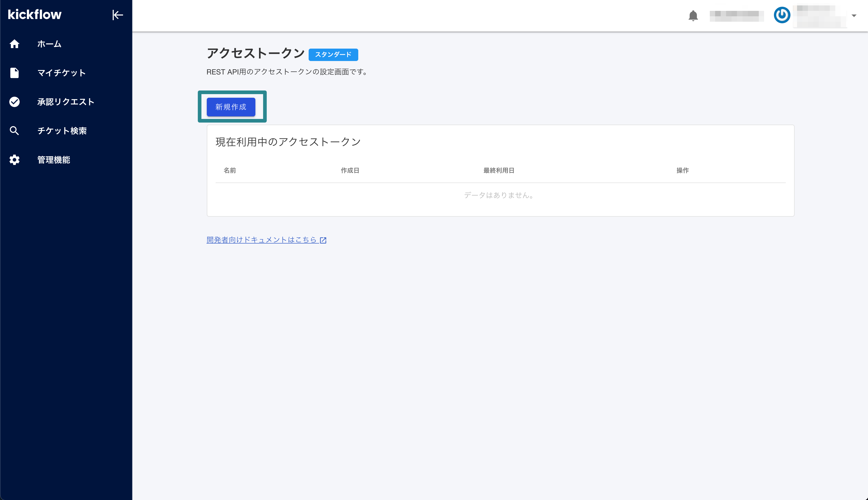Open the マイチケット menu item
Screen dimensions: 868x500
[x=62, y=73]
